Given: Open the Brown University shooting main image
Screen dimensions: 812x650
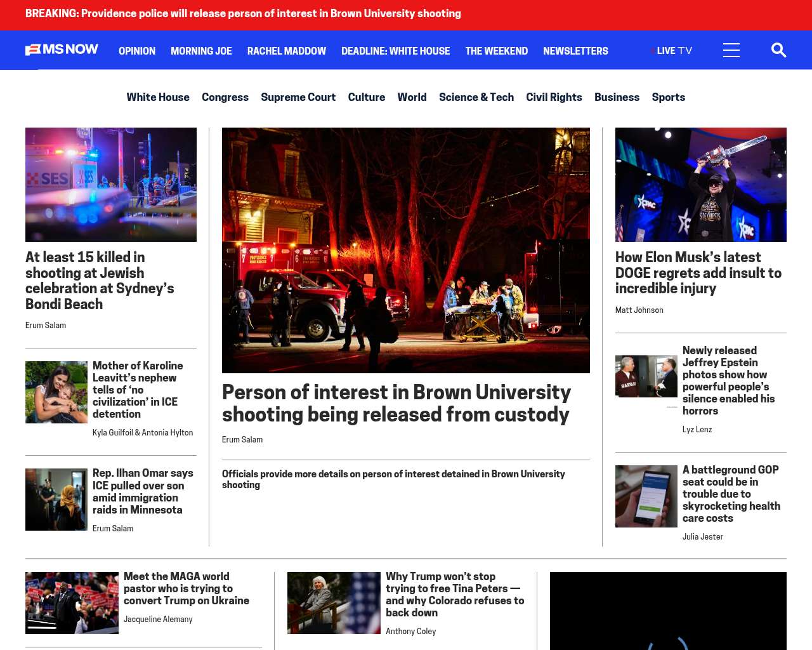Looking at the screenshot, I should pos(406,250).
